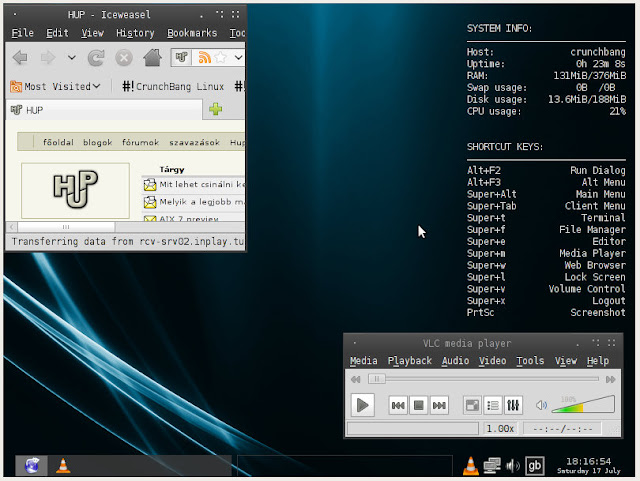The width and height of the screenshot is (640, 481).
Task: Open the Most Visited bookmarks dropdown
Action: click(x=55, y=86)
